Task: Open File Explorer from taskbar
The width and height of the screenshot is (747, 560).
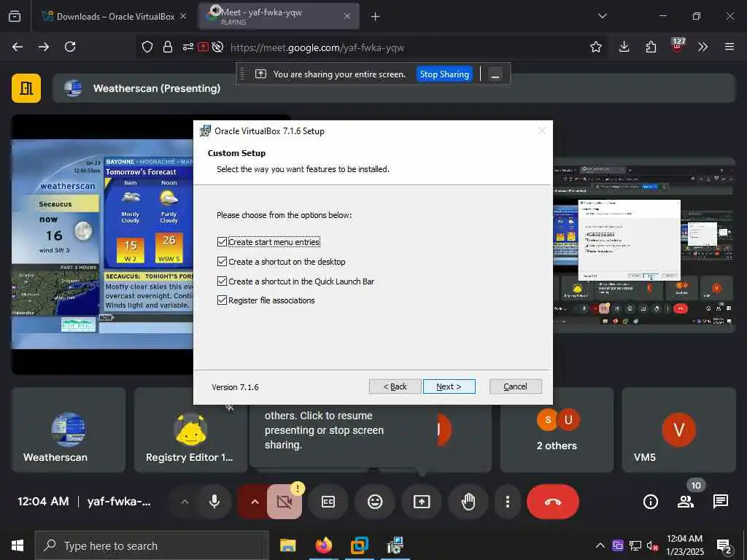Action: pyautogui.click(x=287, y=545)
